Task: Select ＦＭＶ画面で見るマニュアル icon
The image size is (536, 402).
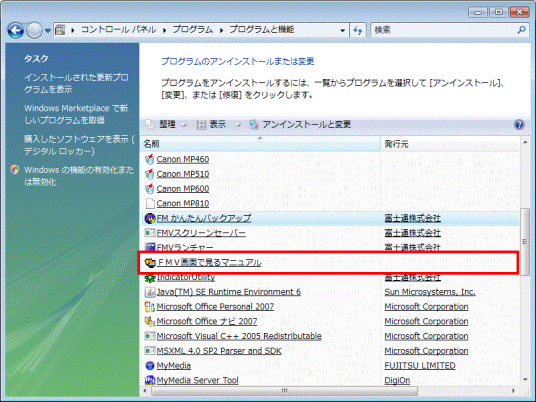Action: pyautogui.click(x=150, y=263)
